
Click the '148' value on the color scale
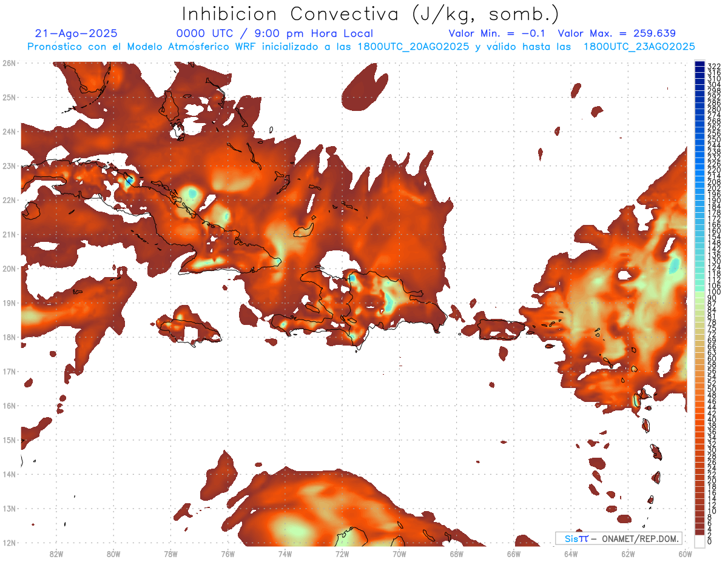713,243
